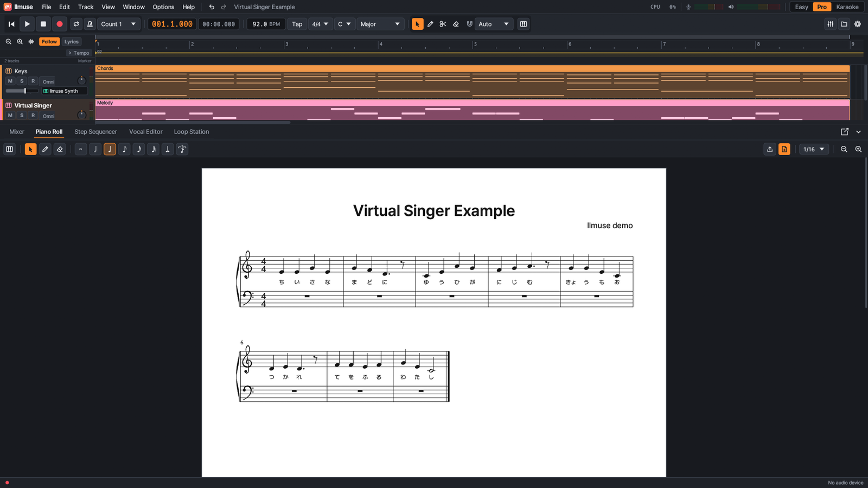This screenshot has height=488, width=868.
Task: Open the 4/4 time signature dropdown
Action: (x=320, y=24)
